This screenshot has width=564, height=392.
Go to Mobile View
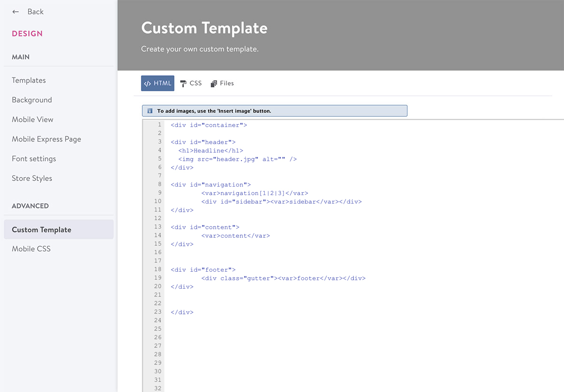[x=32, y=119]
